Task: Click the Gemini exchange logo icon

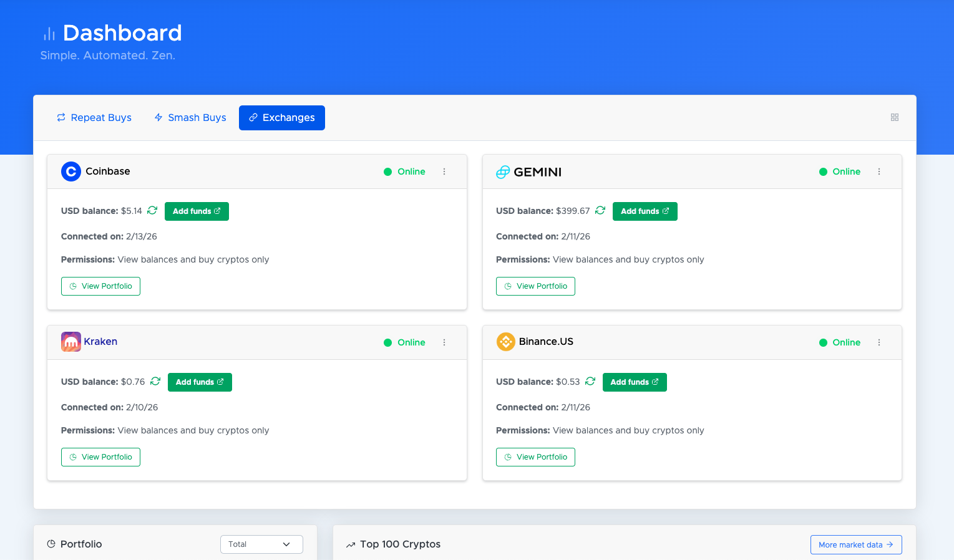Action: pos(503,171)
